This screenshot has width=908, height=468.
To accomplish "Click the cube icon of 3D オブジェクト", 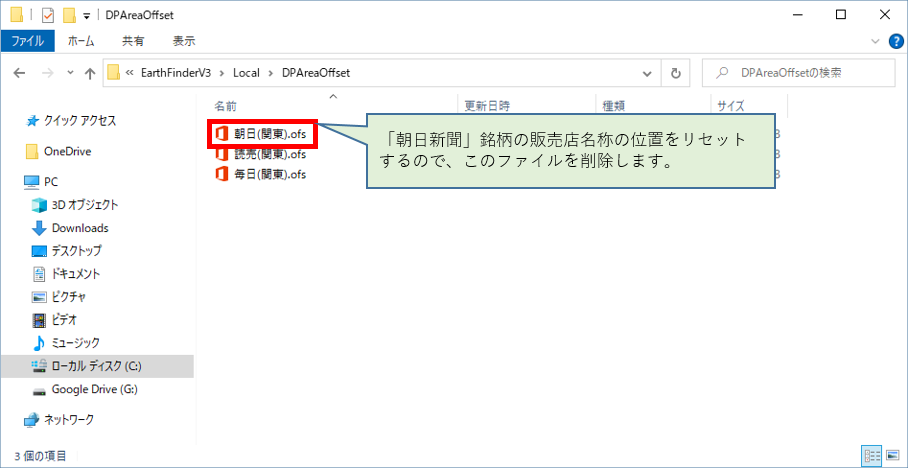I will coord(39,205).
